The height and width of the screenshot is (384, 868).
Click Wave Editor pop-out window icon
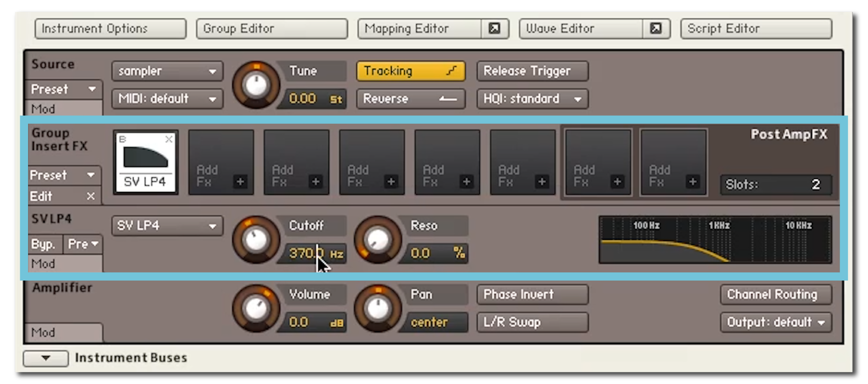pos(656,28)
